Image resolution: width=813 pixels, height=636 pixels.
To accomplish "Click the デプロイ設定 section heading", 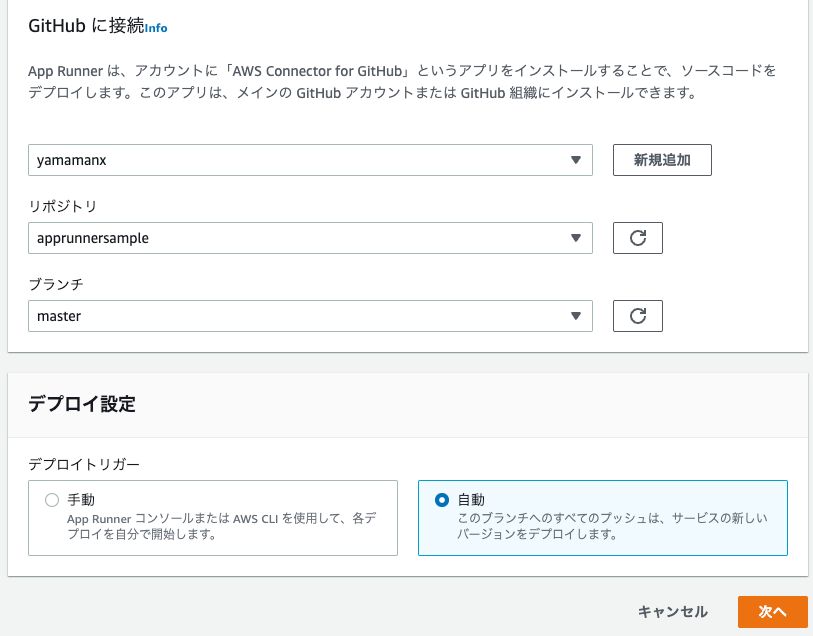I will 82,404.
